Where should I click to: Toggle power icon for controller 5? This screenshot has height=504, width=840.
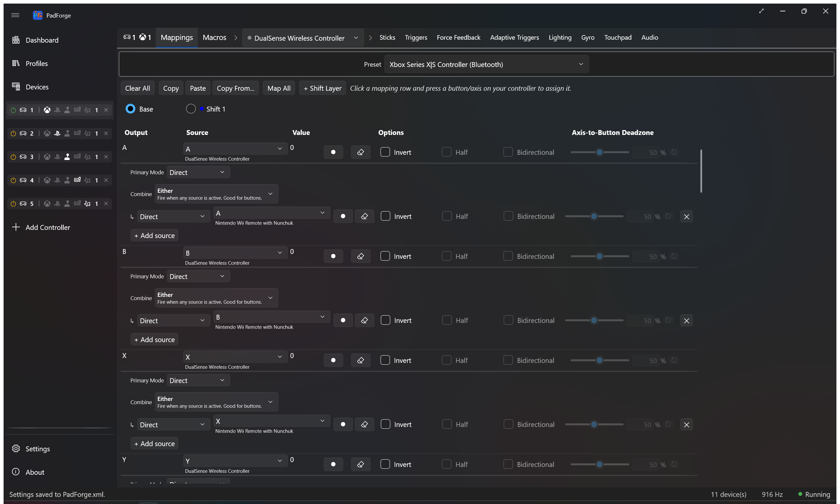(13, 204)
